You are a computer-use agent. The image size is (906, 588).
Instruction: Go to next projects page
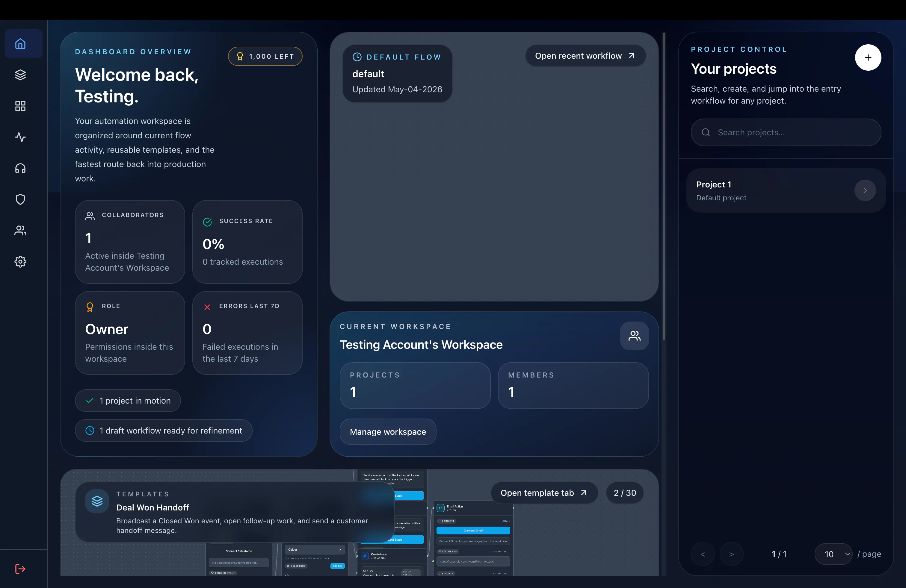[x=731, y=554]
